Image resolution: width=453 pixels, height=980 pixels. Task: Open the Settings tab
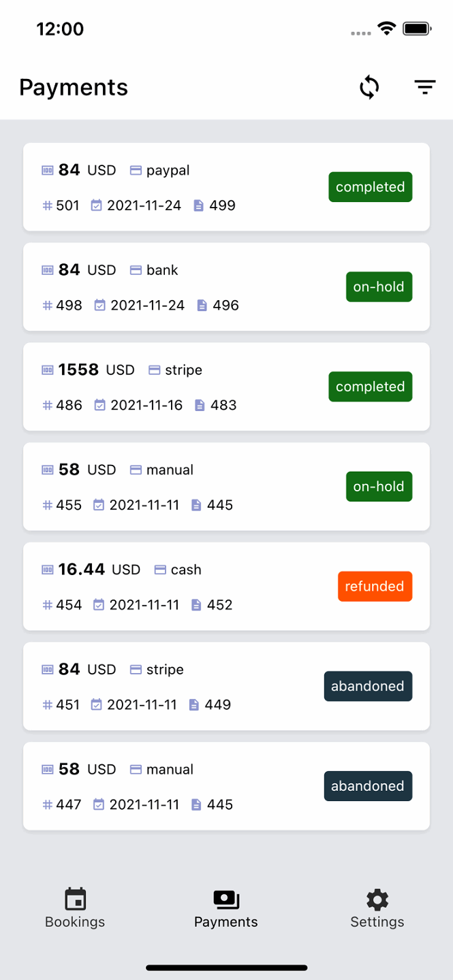[377, 908]
